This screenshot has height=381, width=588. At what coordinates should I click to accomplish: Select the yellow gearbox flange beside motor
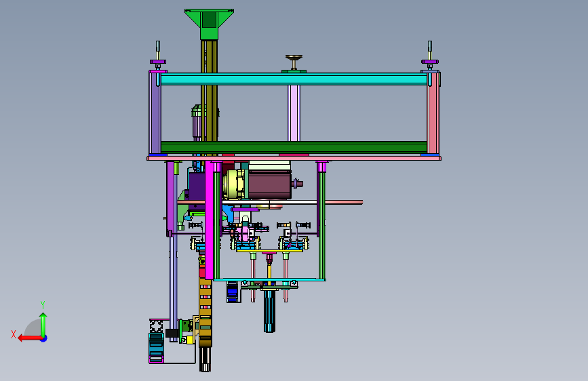[x=235, y=184]
